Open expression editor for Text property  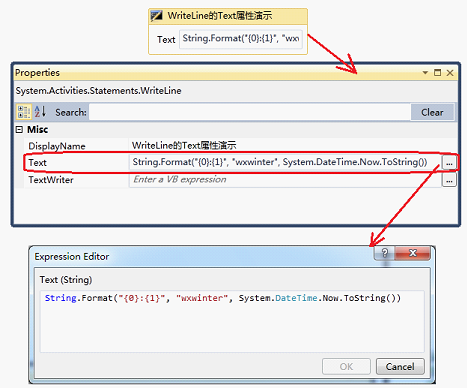(449, 163)
